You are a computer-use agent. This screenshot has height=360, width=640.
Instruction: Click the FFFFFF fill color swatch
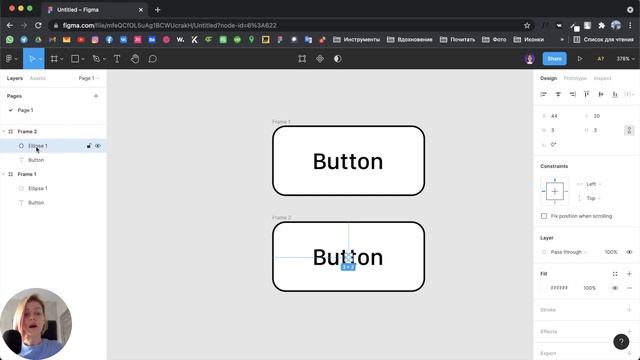pos(544,288)
